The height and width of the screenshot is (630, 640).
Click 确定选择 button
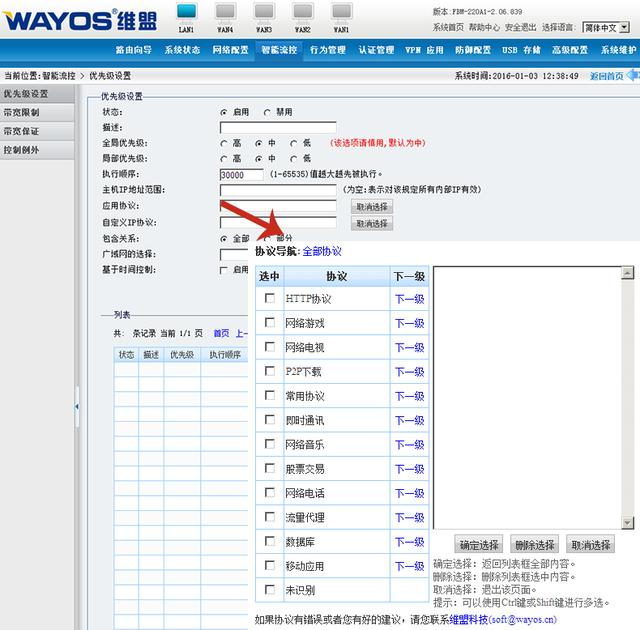tap(479, 545)
